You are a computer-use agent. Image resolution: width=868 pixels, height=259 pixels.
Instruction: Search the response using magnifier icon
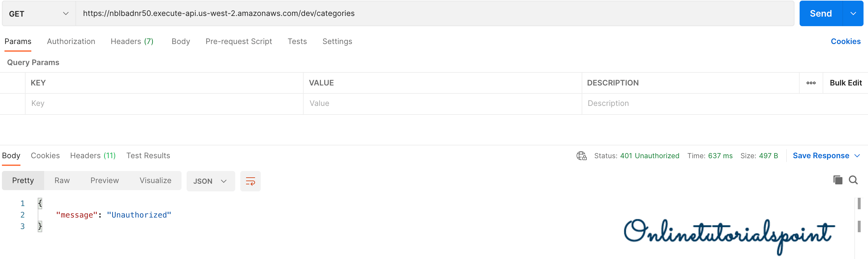(x=853, y=180)
